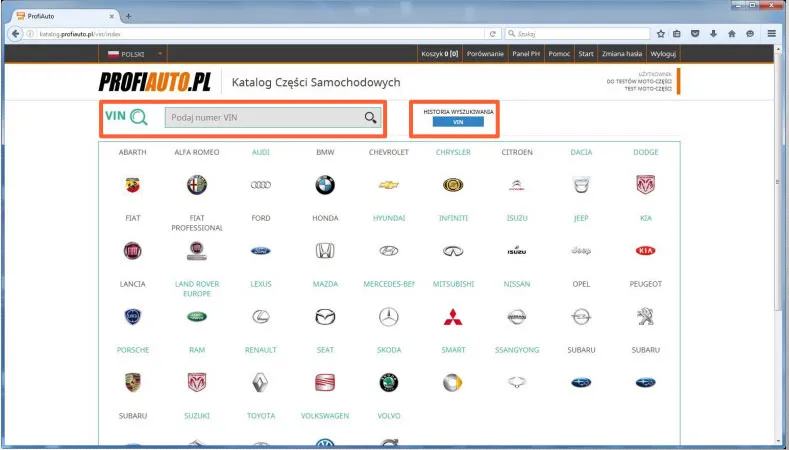The width and height of the screenshot is (789, 450).
Task: Open the Nissan logo
Action: coord(517,317)
